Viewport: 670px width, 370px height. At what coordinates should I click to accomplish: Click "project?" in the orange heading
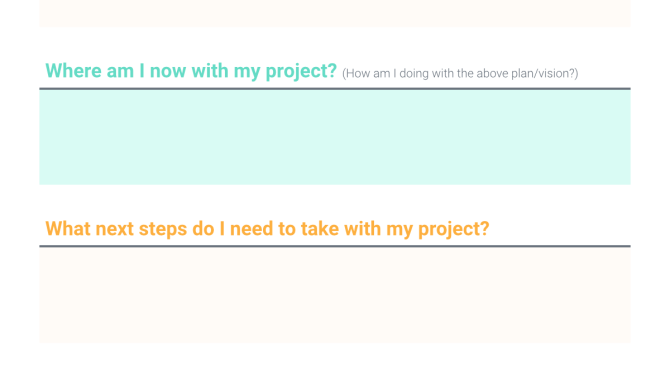[453, 230]
